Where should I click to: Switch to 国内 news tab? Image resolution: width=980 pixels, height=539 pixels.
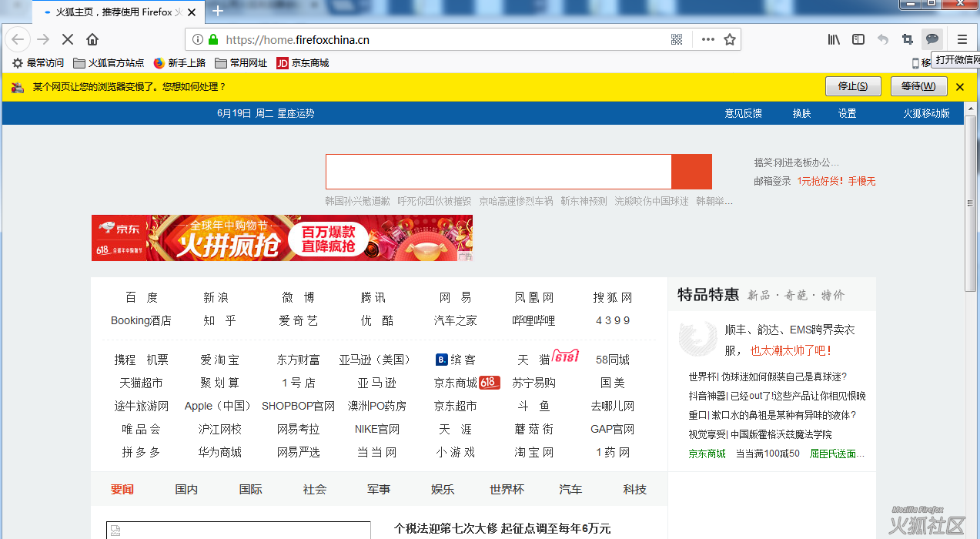pyautogui.click(x=186, y=489)
